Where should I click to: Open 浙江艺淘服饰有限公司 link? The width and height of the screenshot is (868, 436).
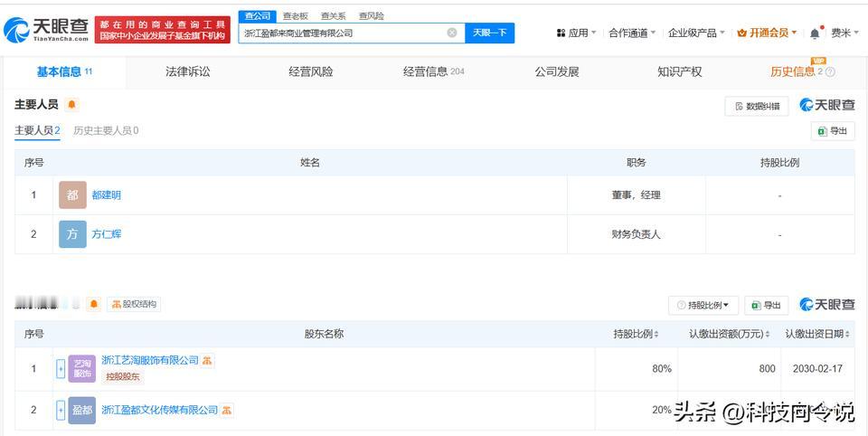(x=150, y=360)
